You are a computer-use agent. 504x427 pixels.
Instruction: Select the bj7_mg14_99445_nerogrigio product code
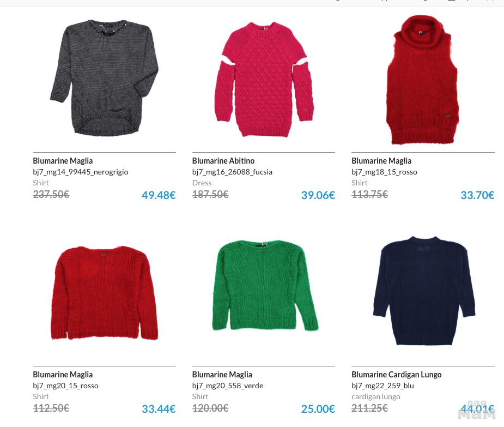(x=80, y=172)
